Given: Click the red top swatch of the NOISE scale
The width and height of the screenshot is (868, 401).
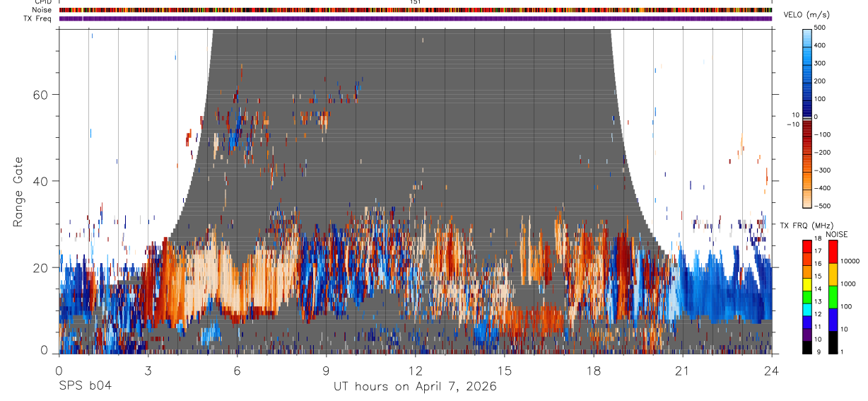Looking at the screenshot, I should 833,252.
